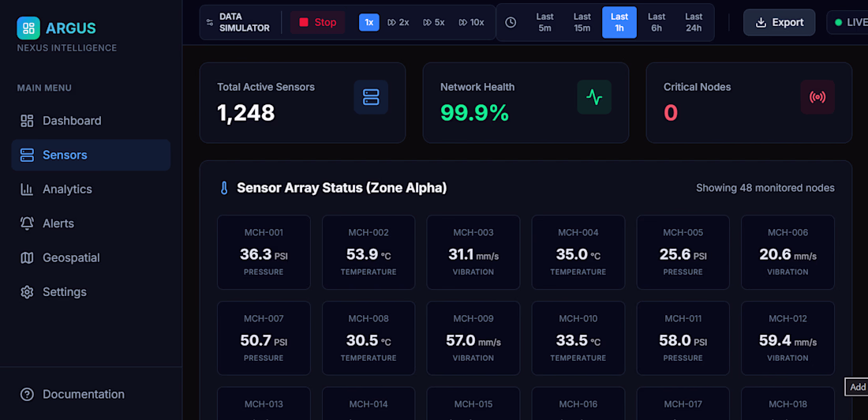868x420 pixels.
Task: Open the Documentation link
Action: 91,395
